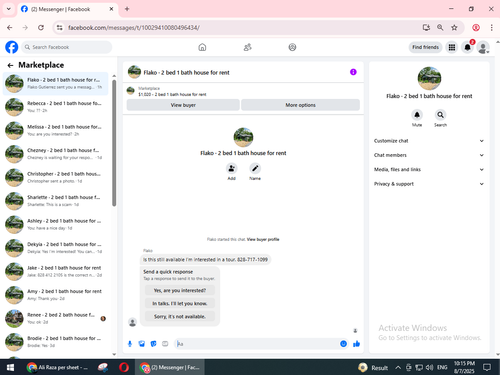Viewport: 500px width, 375px height.
Task: Open Windows action center notifications icon
Action: (487, 367)
